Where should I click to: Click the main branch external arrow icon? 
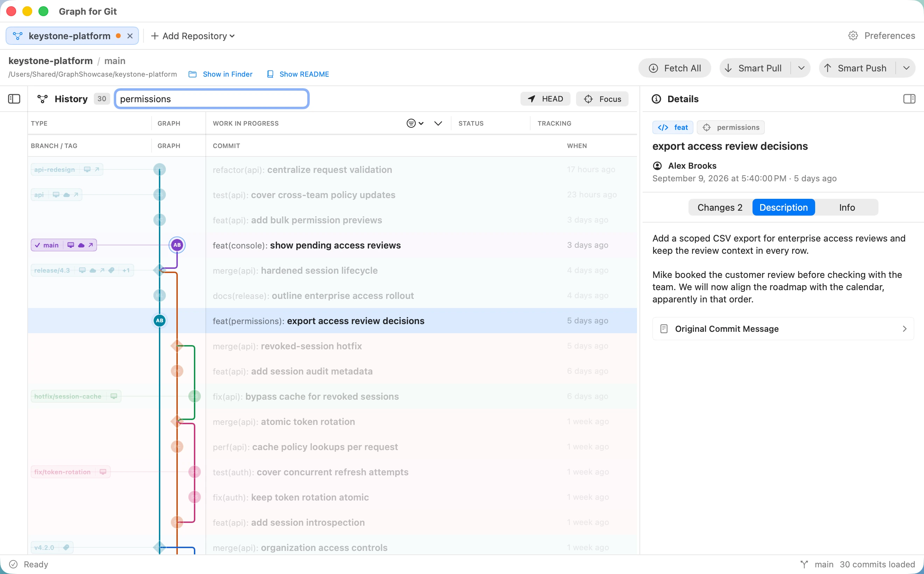[x=91, y=245]
